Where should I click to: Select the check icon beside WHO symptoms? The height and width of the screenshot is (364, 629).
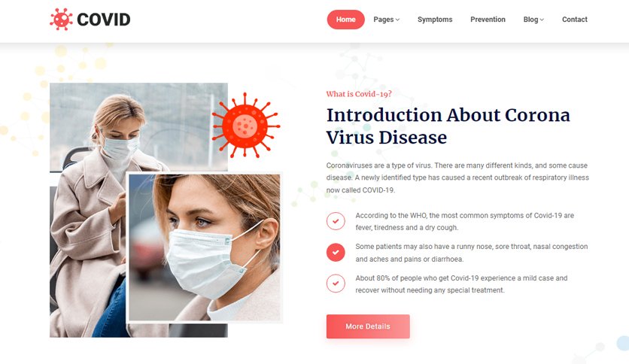(336, 221)
